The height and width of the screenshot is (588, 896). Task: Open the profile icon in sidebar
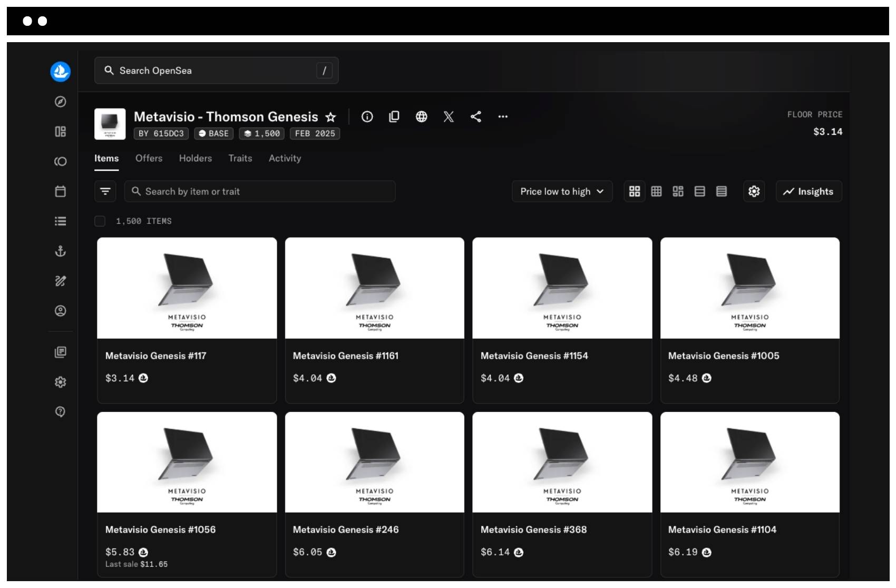point(61,311)
